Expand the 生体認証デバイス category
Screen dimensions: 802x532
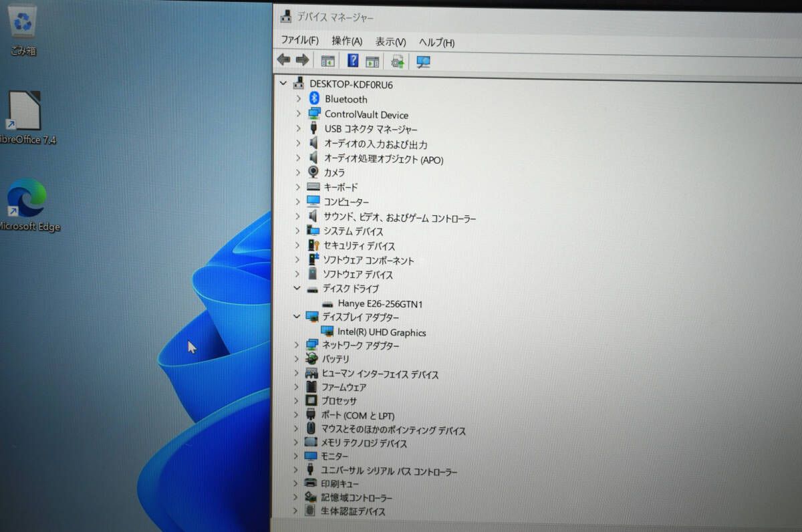pos(296,511)
